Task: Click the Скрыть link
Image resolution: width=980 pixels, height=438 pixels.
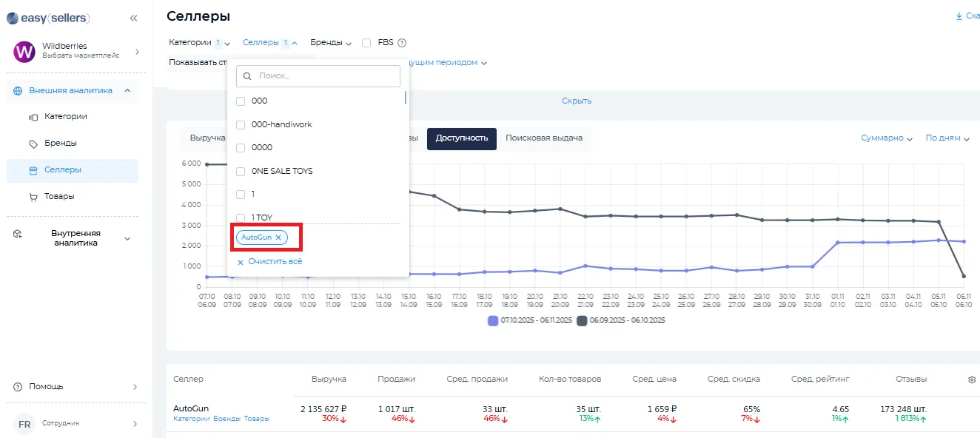Action: [x=576, y=101]
